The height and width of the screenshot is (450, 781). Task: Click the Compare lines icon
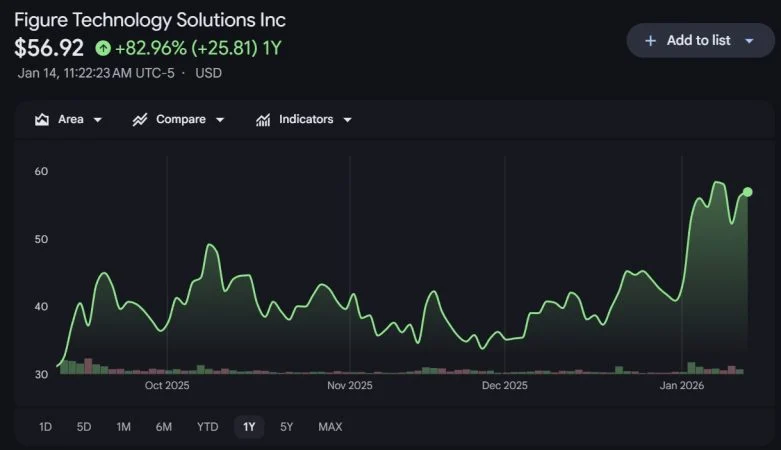[x=140, y=120]
